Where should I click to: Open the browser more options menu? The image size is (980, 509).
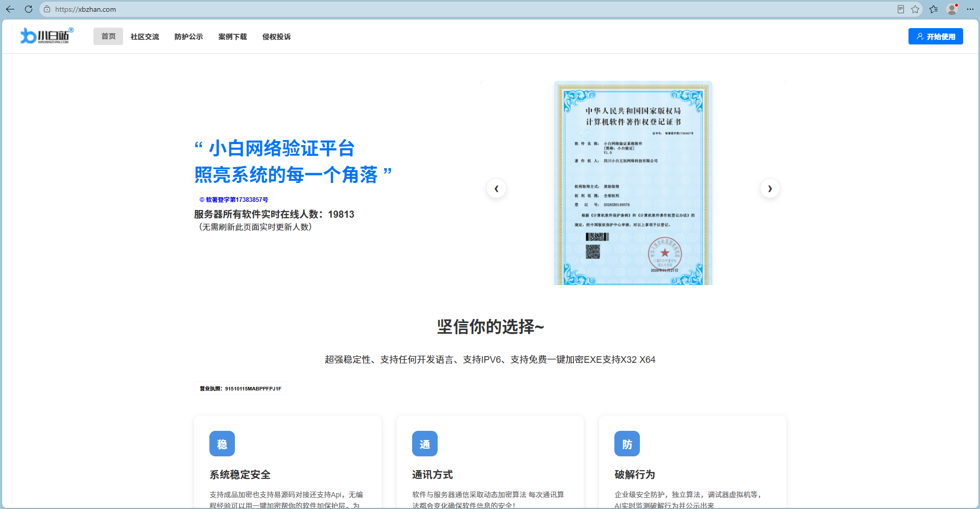click(970, 9)
